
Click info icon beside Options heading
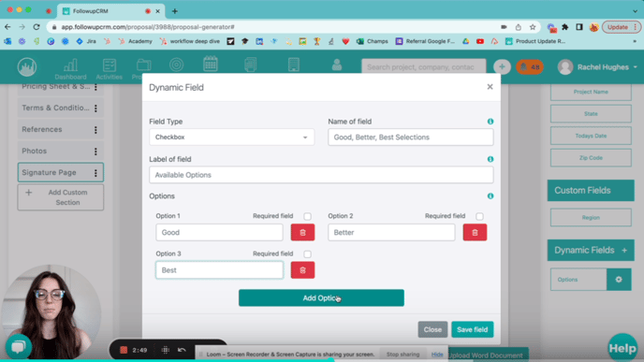coord(490,196)
